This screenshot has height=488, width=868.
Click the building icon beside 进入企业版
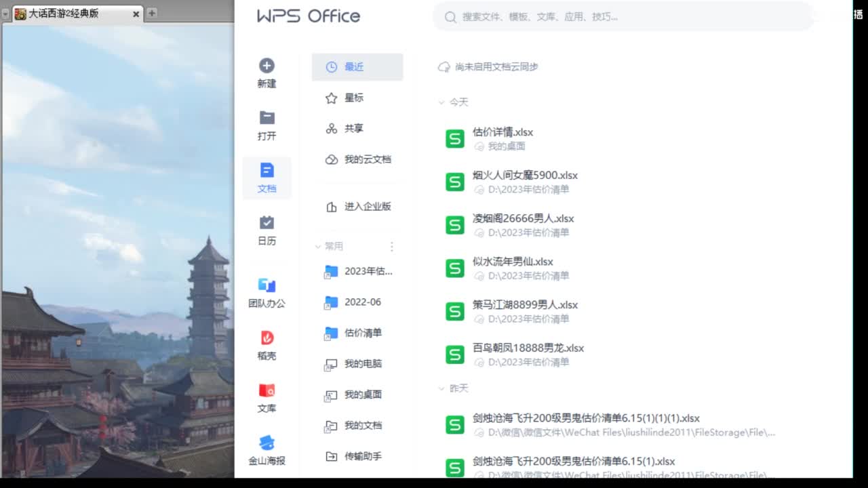click(331, 207)
